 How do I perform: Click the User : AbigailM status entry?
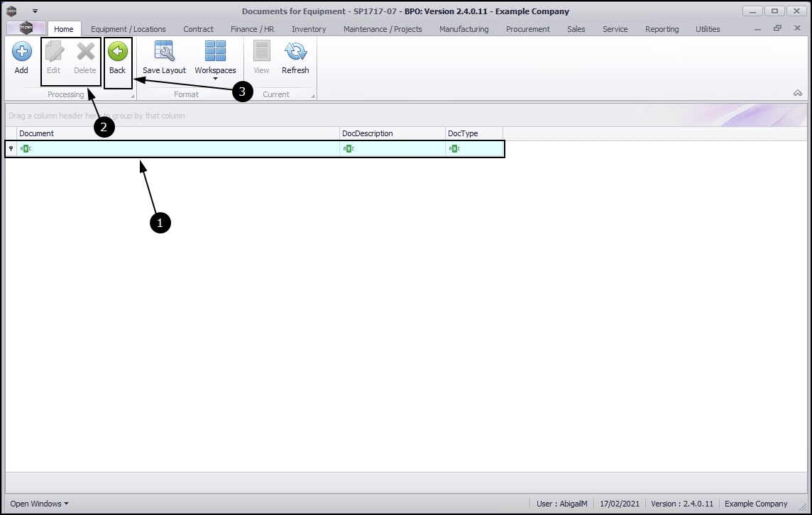[x=562, y=504]
